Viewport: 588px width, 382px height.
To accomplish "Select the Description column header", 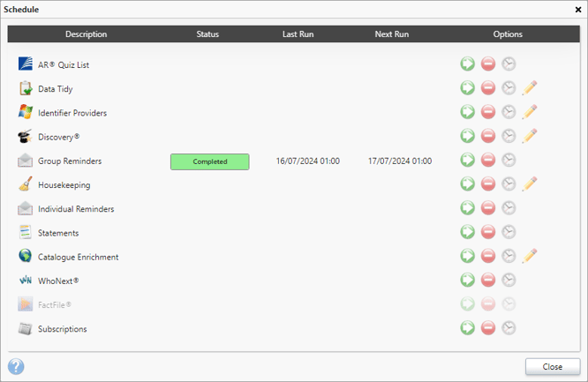I will point(87,34).
